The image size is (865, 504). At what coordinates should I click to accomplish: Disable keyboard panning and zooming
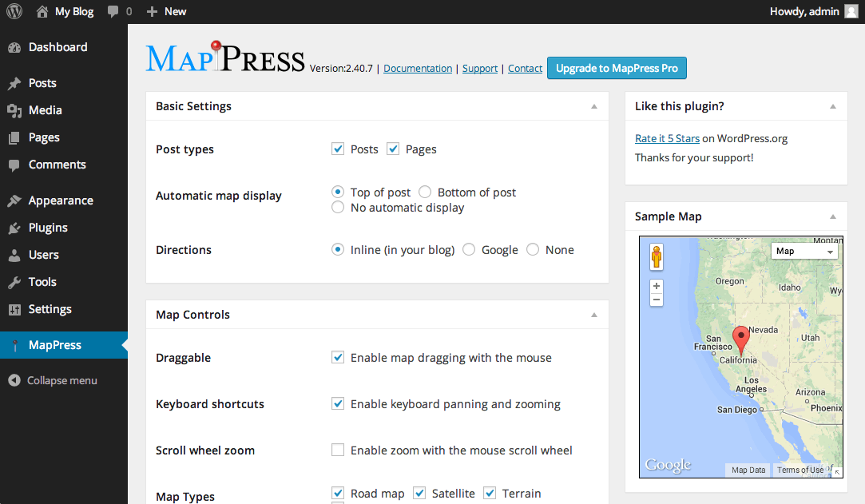point(338,403)
